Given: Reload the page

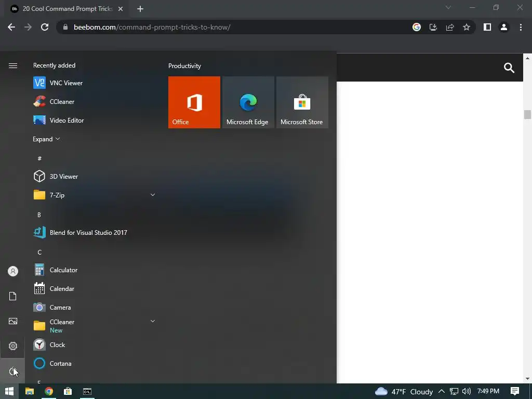Looking at the screenshot, I should pos(45,27).
